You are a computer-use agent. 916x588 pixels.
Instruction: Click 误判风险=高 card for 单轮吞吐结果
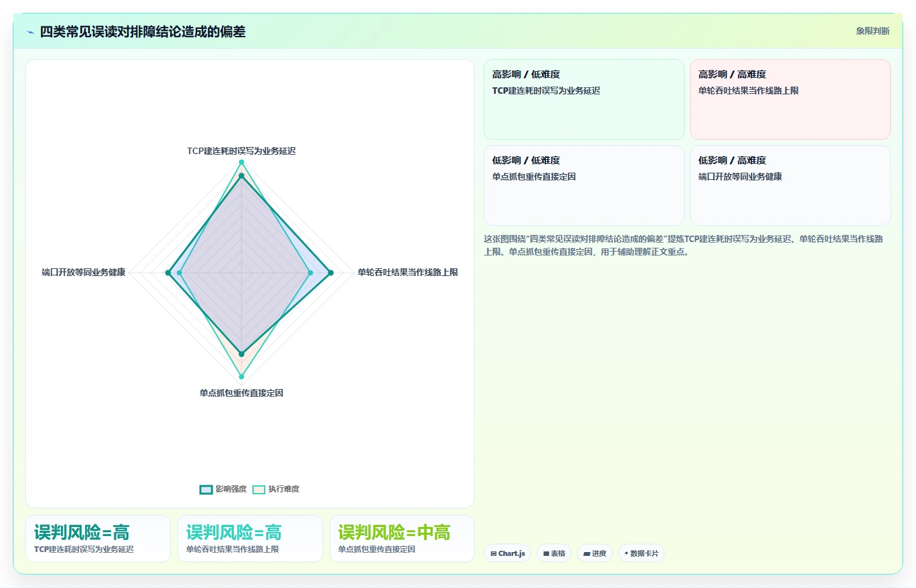pyautogui.click(x=250, y=539)
